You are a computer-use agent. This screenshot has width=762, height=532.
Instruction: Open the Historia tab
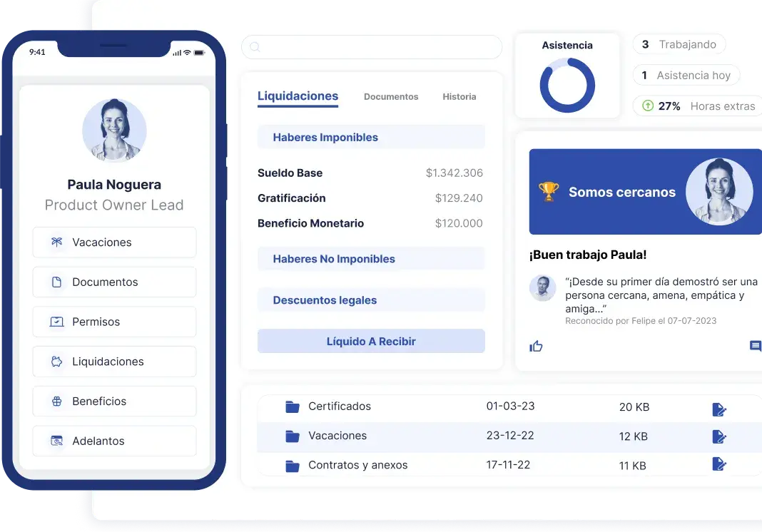[459, 96]
